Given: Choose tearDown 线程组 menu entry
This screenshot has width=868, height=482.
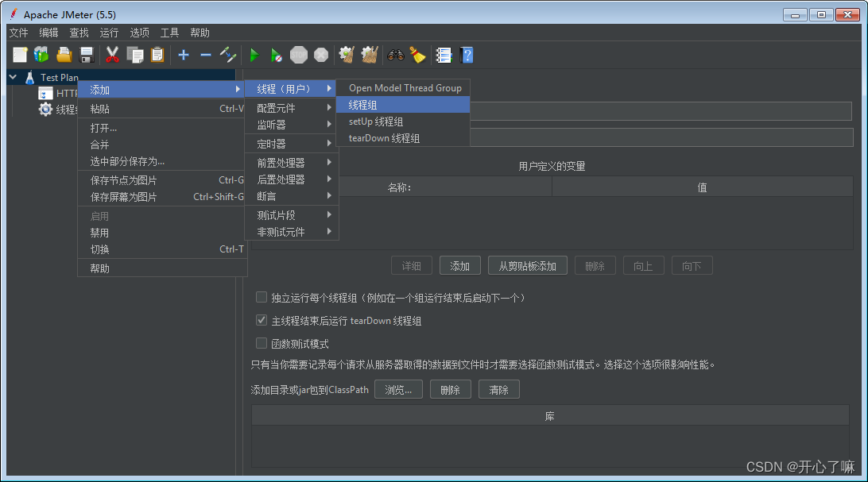Looking at the screenshot, I should tap(403, 137).
